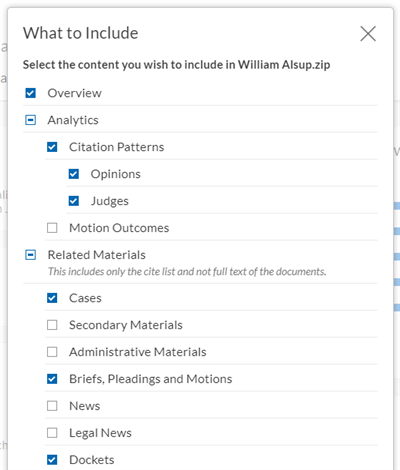Click the Secondary Materials label text

126,325
